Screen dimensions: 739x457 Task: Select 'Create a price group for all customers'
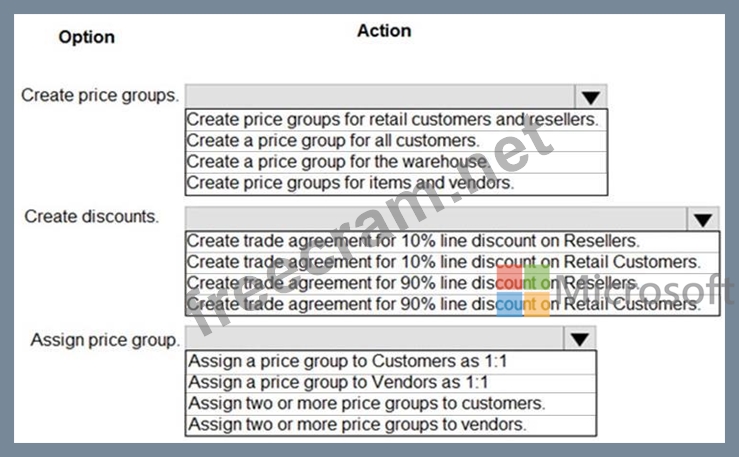pos(333,141)
